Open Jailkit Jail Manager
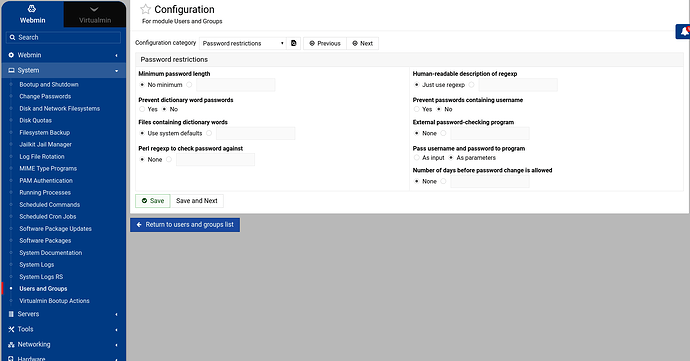Image resolution: width=690 pixels, height=361 pixels. click(45, 144)
